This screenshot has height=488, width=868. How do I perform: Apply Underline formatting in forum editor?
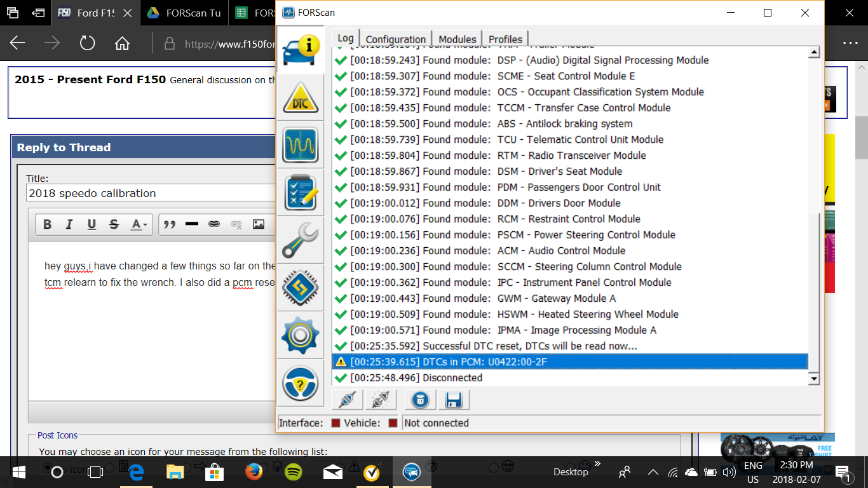point(92,224)
